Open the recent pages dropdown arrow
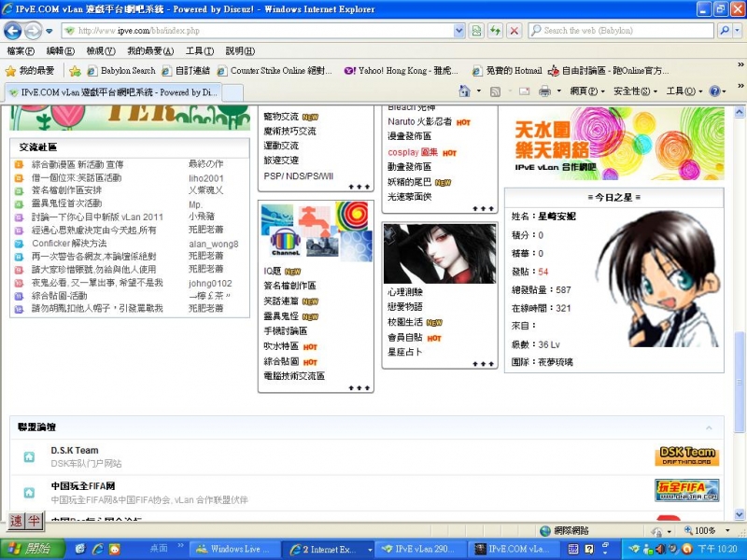 coord(49,32)
